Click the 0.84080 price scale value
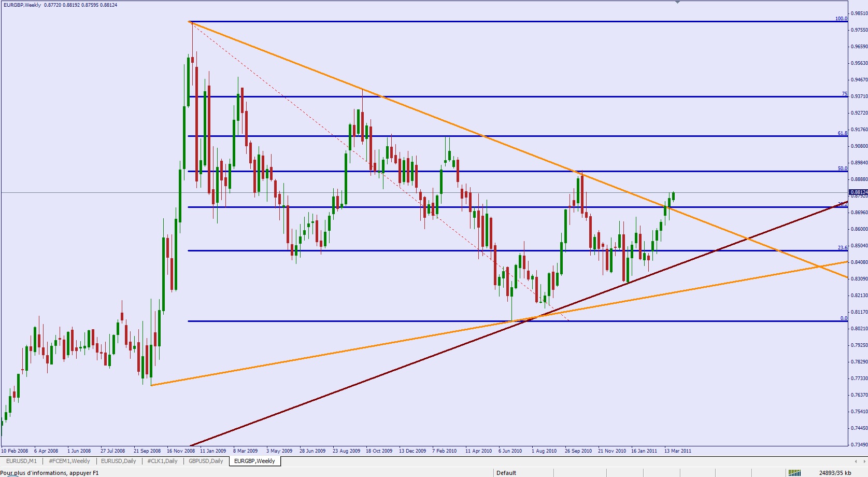This screenshot has width=868, height=477. pyautogui.click(x=859, y=262)
